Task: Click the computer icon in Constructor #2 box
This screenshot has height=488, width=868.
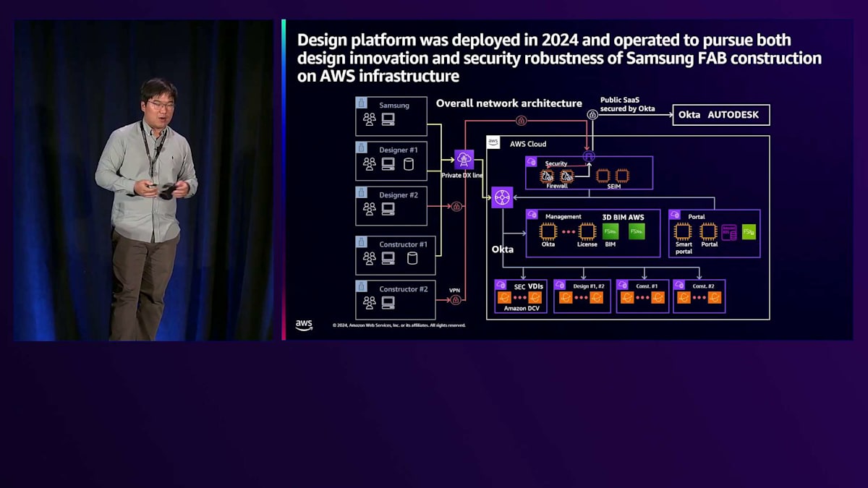Action: 388,302
